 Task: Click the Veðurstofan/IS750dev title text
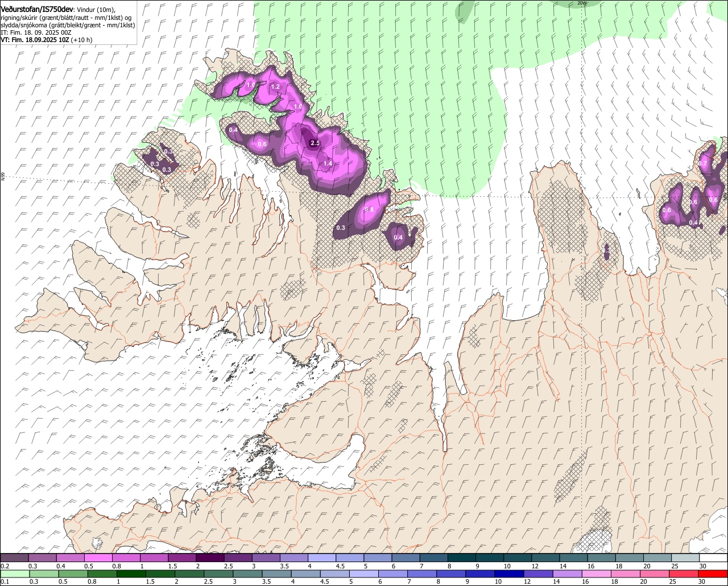38,9
